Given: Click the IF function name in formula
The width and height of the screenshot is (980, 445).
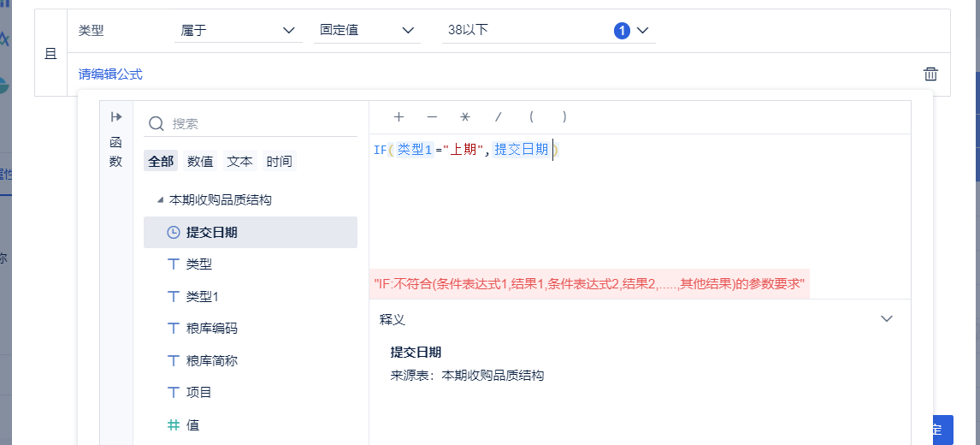Looking at the screenshot, I should point(380,151).
